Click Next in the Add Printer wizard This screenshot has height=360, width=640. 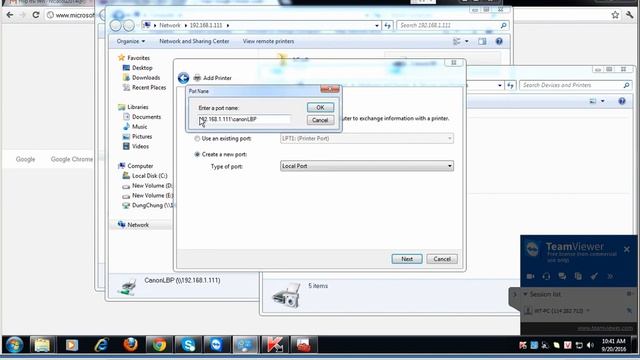pos(407,259)
